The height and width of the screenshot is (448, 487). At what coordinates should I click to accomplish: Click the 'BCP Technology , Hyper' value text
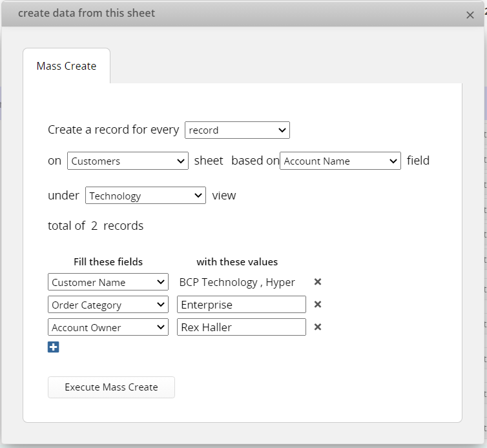click(x=237, y=282)
